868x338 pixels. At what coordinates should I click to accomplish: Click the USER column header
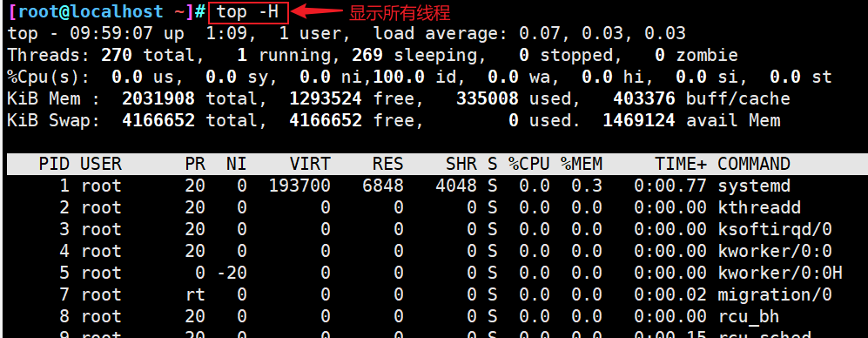(x=101, y=164)
